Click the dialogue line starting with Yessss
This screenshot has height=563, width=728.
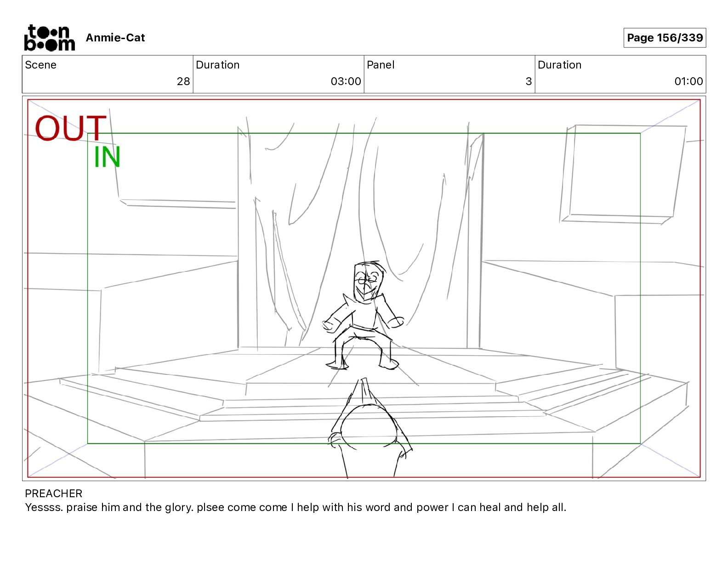[296, 507]
